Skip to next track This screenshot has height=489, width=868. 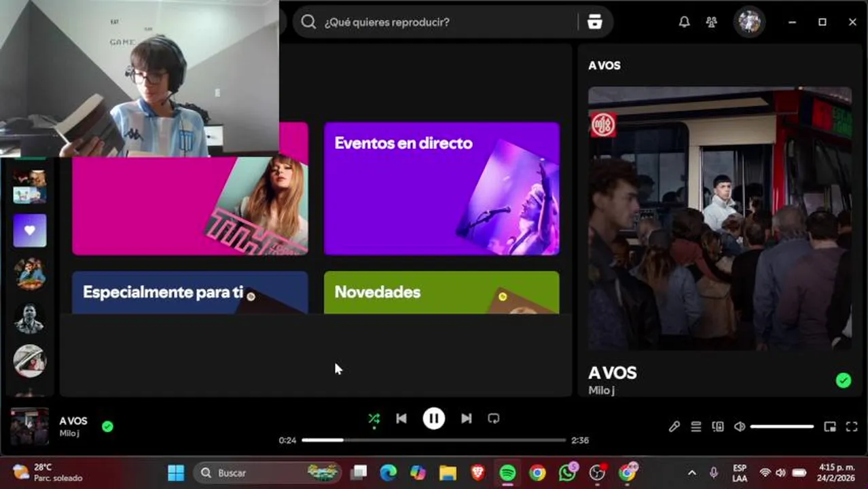click(x=466, y=418)
